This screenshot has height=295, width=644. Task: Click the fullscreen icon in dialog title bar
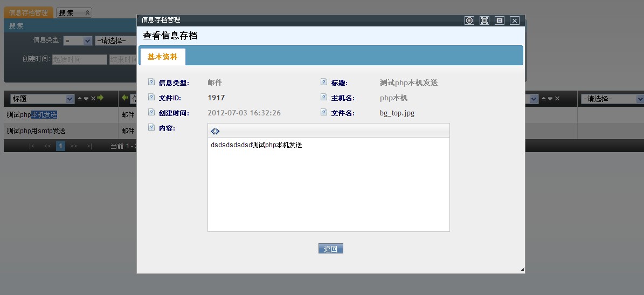tap(484, 20)
